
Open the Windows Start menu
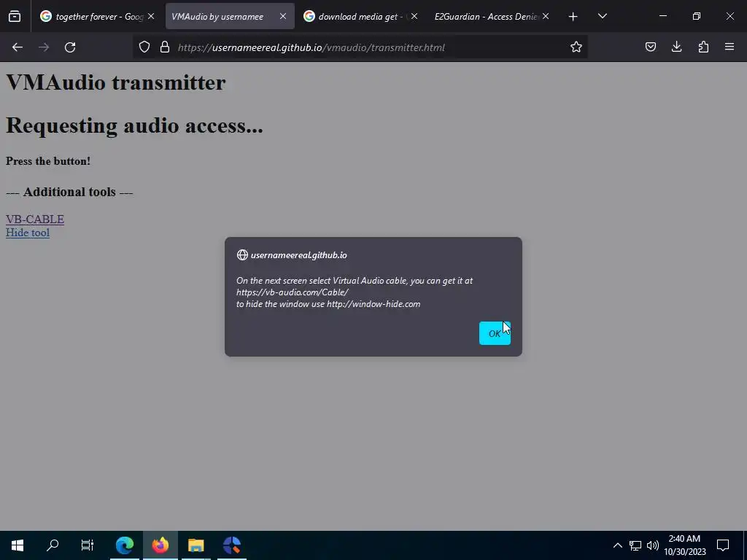(18, 545)
